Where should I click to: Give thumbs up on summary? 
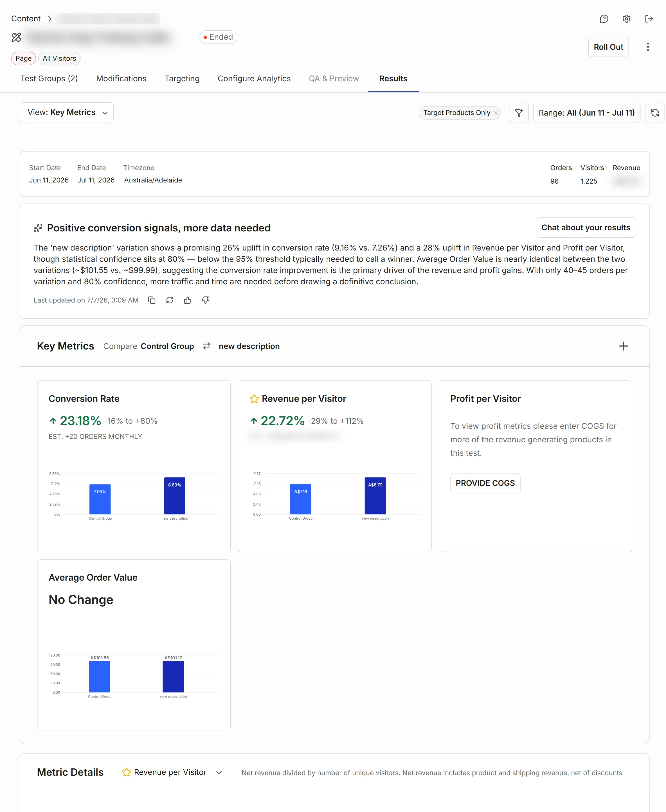pos(188,300)
